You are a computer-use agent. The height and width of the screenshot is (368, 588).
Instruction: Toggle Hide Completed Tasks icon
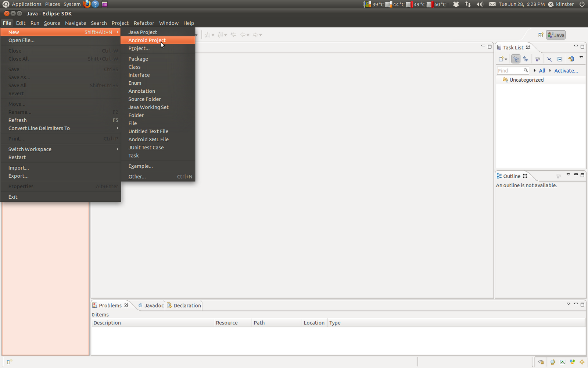(549, 59)
